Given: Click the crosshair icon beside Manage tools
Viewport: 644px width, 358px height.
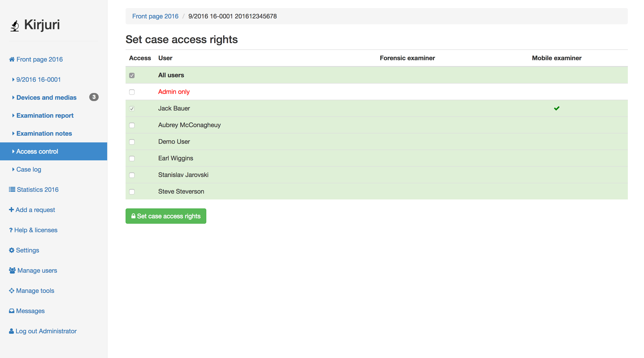Looking at the screenshot, I should point(11,291).
